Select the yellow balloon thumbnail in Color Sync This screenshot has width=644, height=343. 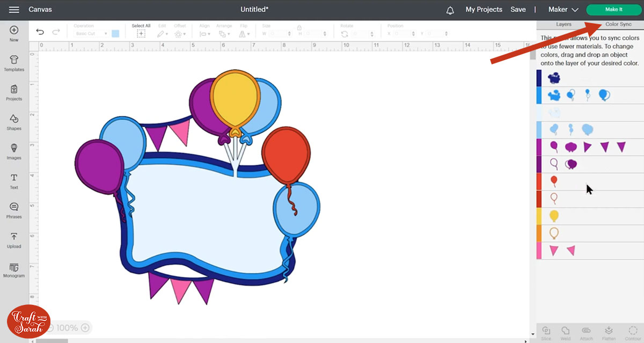coord(554,216)
